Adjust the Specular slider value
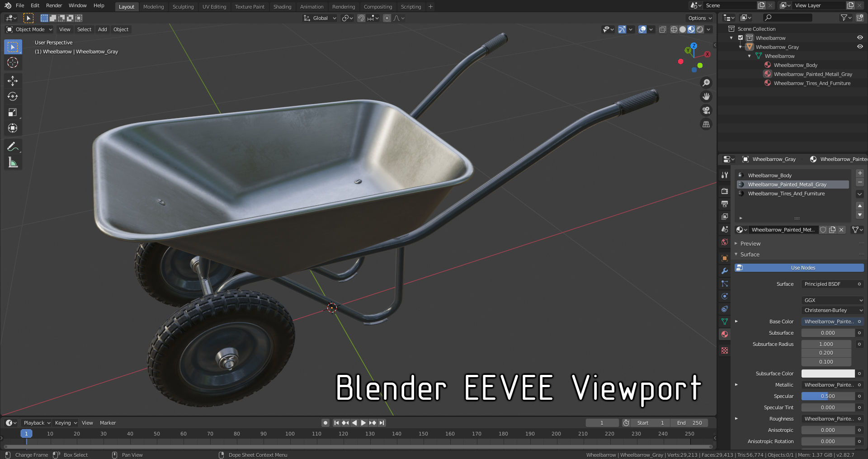This screenshot has height=459, width=868. pos(828,396)
